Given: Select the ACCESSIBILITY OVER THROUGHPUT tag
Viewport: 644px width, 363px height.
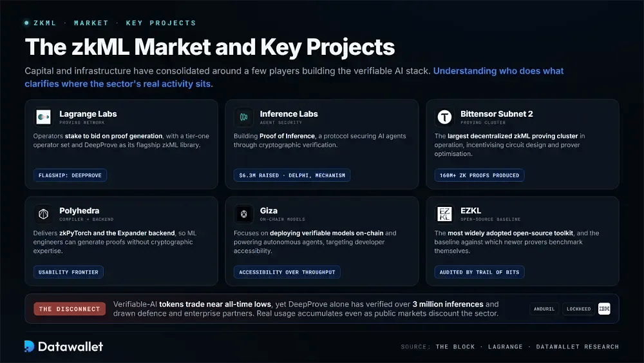Looking at the screenshot, I should click(x=287, y=272).
